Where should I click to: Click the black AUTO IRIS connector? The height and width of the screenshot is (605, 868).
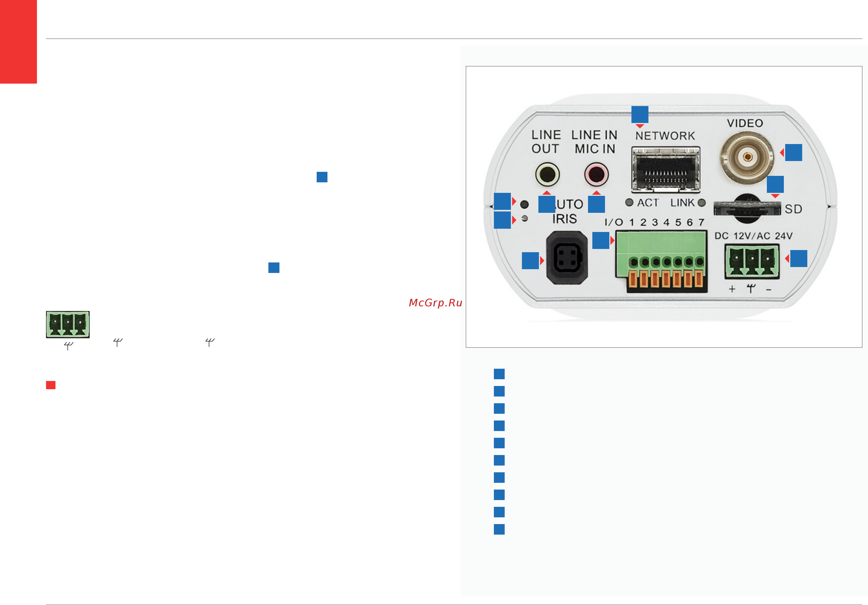coord(567,258)
